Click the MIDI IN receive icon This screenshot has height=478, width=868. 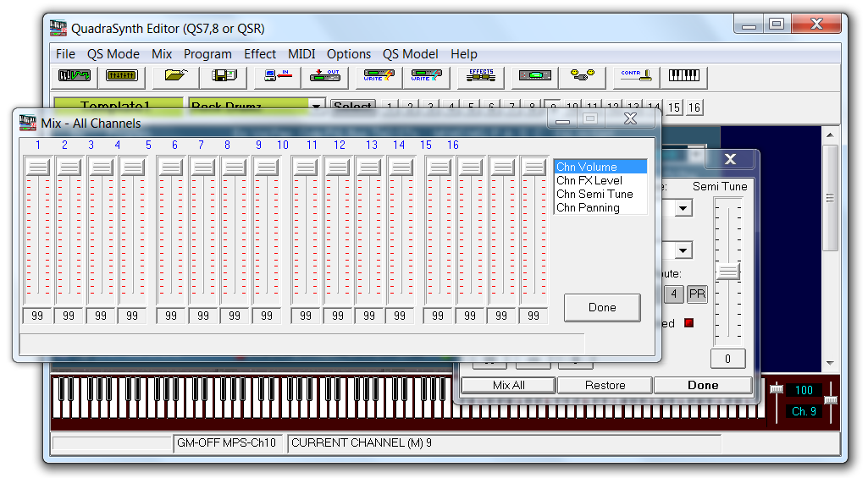[278, 76]
